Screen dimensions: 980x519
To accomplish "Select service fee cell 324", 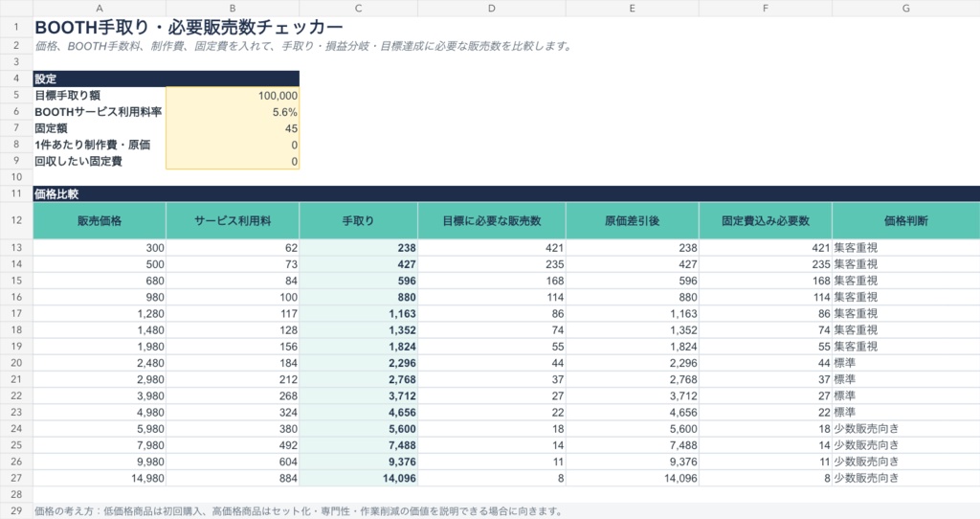I will pyautogui.click(x=233, y=412).
